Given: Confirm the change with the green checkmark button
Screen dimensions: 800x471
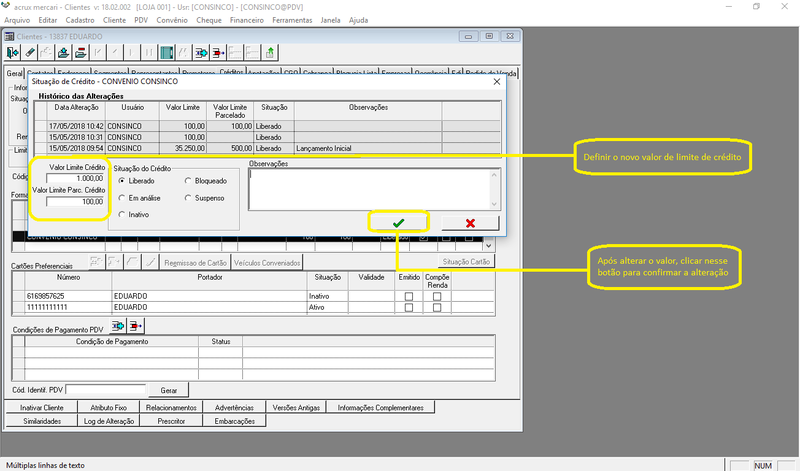Looking at the screenshot, I should click(398, 222).
